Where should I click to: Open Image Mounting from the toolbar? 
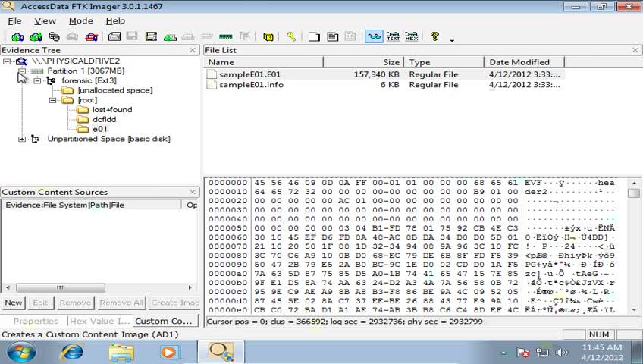pos(54,37)
